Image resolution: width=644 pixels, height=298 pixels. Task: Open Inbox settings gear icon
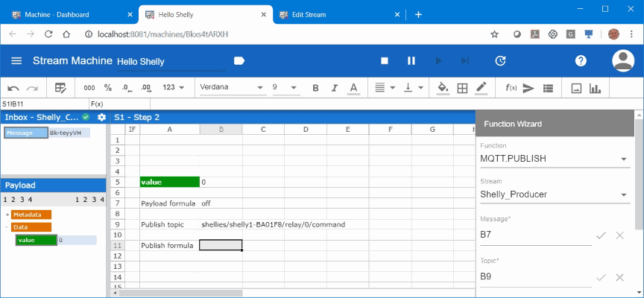coord(101,117)
